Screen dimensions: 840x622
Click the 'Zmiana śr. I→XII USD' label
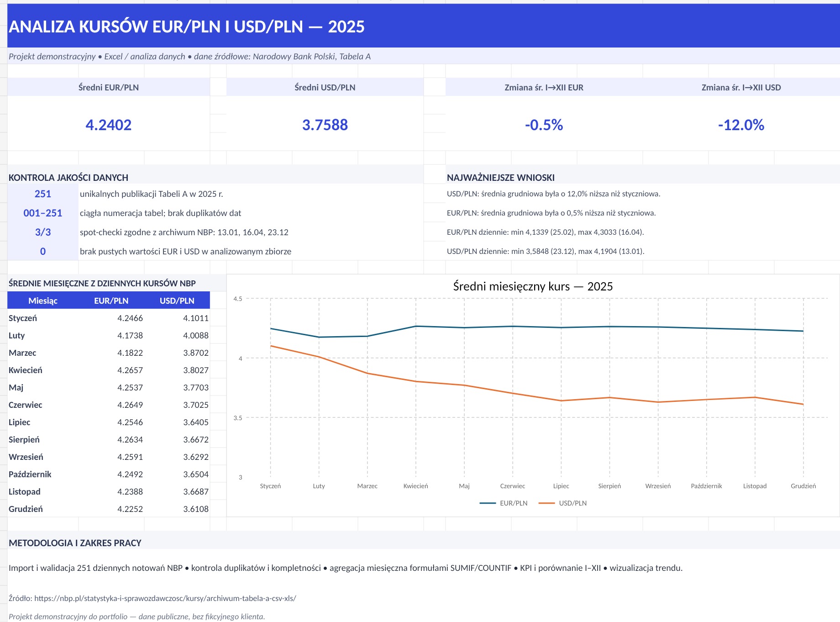(741, 87)
